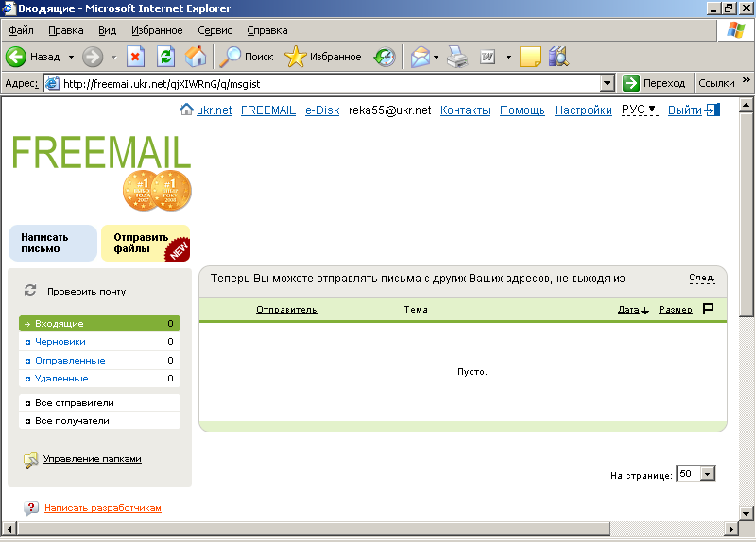The width and height of the screenshot is (756, 542).
Task: Expand the Edit with Word dropdown arrow
Action: [508, 57]
